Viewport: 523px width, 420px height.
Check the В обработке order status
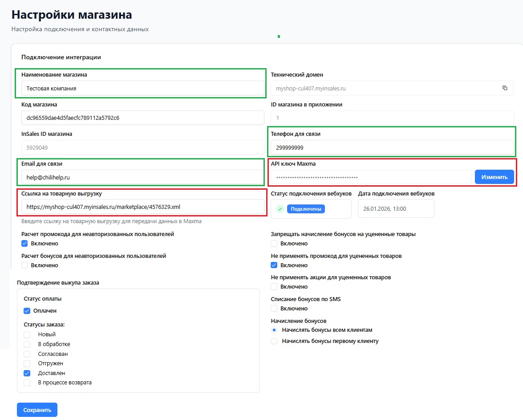(x=27, y=344)
